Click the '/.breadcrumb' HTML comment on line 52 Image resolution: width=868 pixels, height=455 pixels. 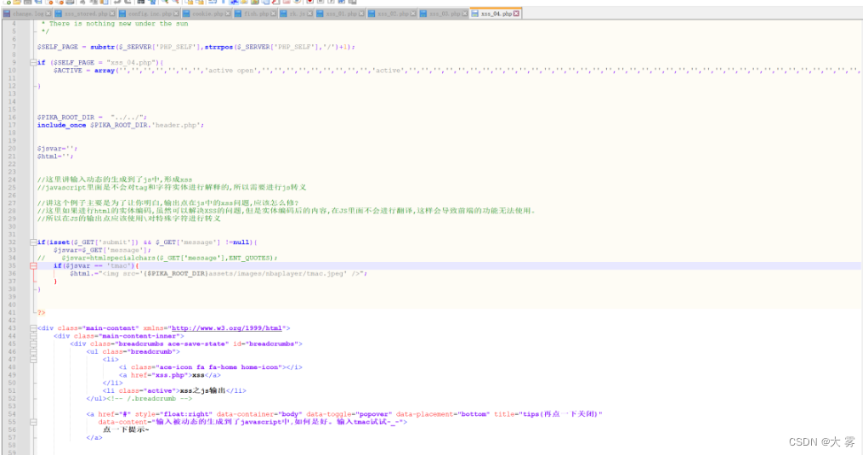(151, 399)
